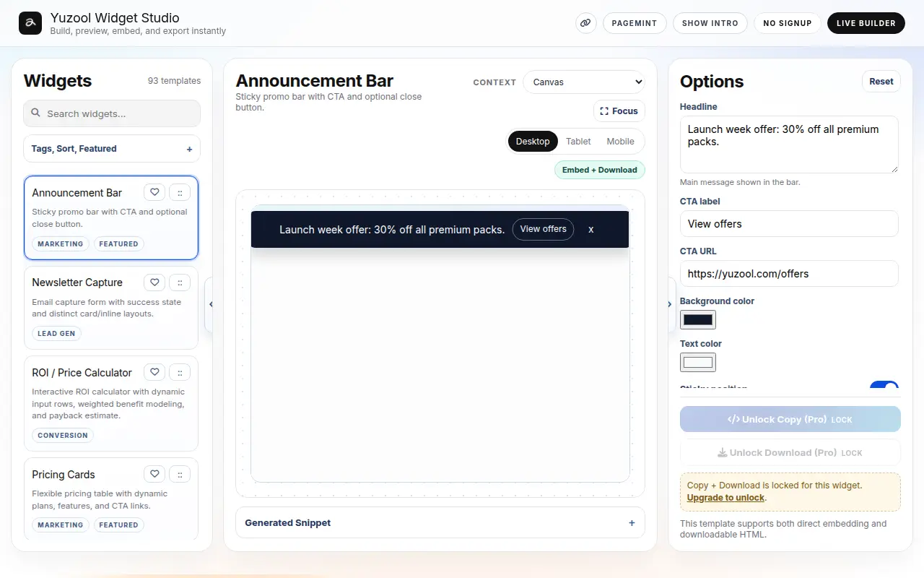Switch preview to Mobile view
Viewport: 924px width, 578px height.
coord(620,142)
